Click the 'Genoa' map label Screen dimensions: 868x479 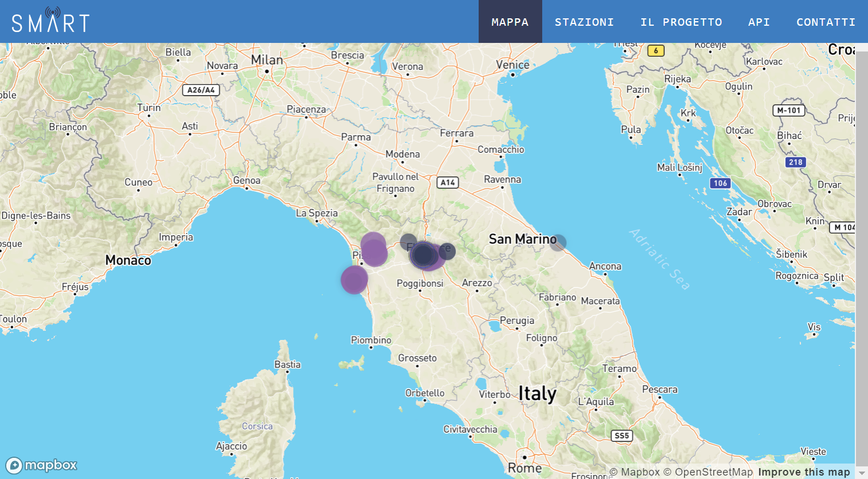coord(247,180)
